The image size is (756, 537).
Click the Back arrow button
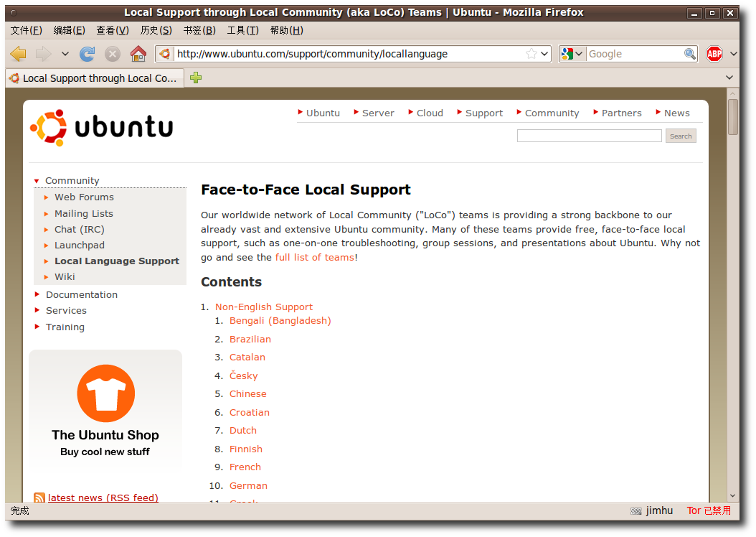[19, 54]
